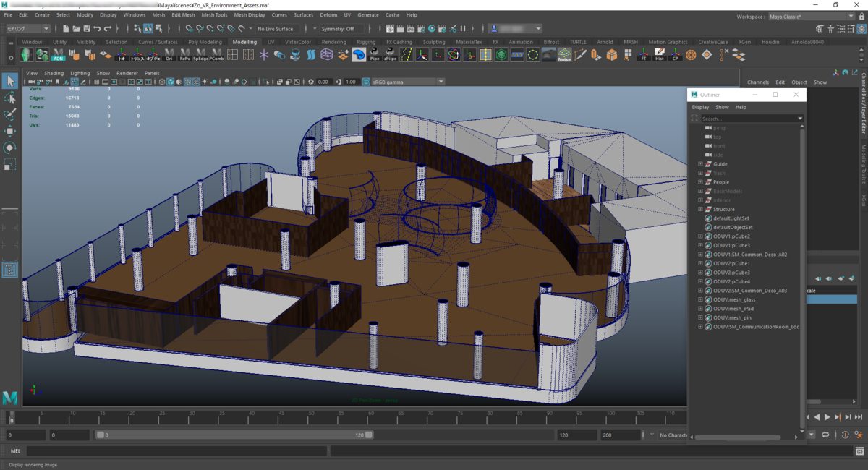This screenshot has height=470, width=868.
Task: Click the SpEdge shelf icon
Action: click(200, 55)
